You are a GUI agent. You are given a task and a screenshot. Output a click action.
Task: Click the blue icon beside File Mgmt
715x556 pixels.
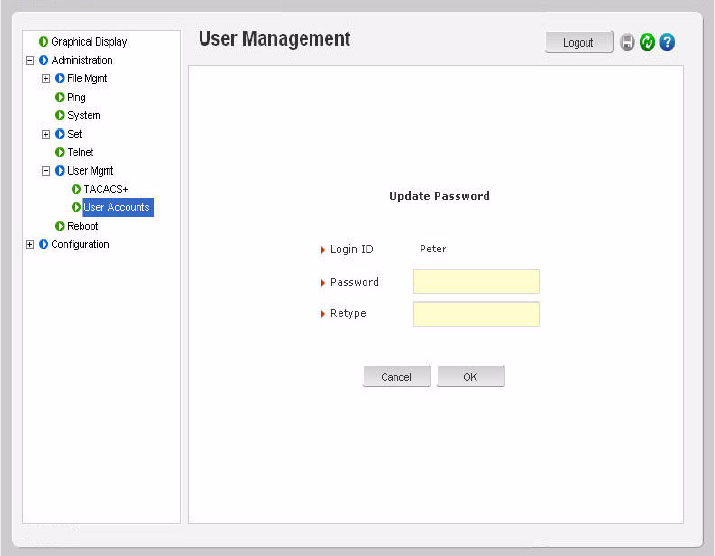(x=60, y=78)
